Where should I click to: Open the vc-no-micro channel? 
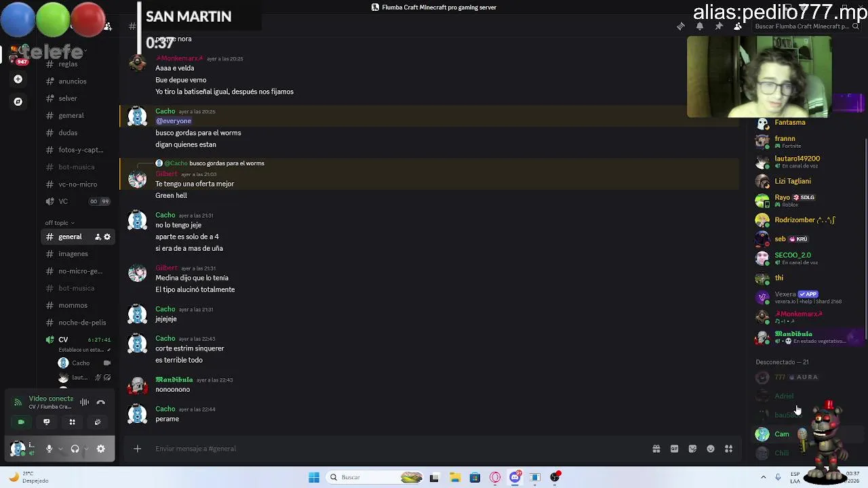click(x=77, y=184)
